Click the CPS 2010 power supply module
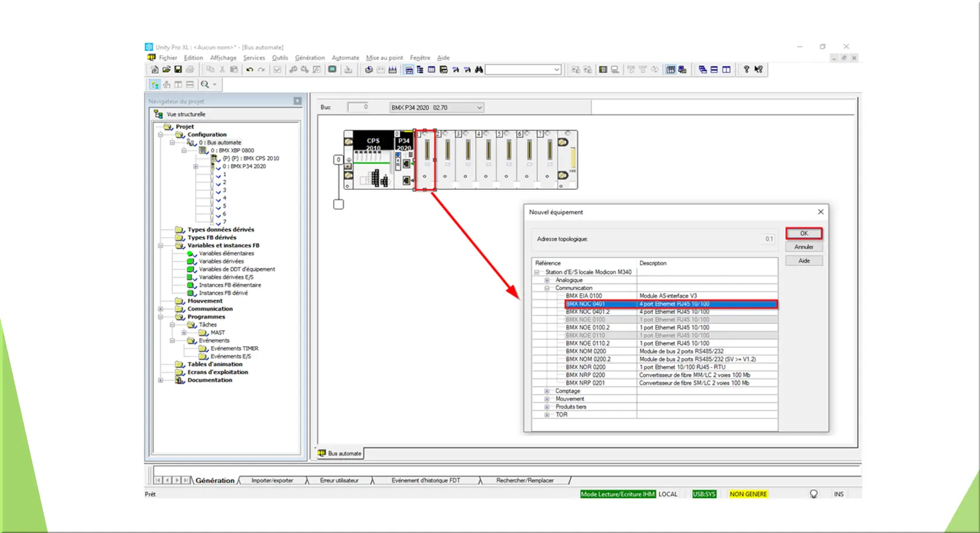The image size is (980, 533). (x=374, y=160)
